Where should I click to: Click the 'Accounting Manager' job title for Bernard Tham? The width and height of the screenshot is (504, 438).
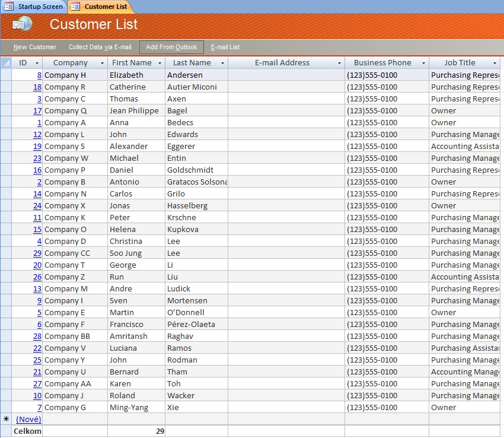464,372
